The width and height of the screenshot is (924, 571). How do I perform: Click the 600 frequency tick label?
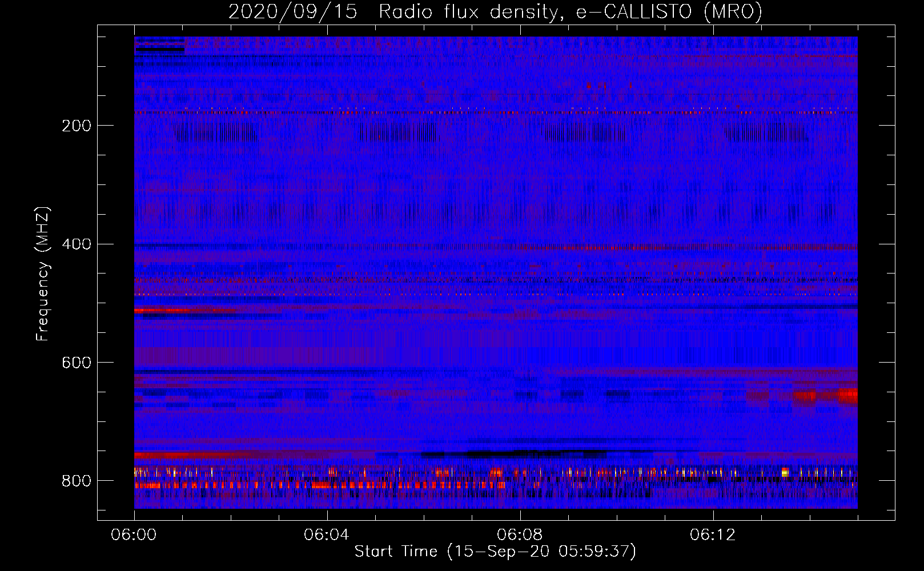pos(77,363)
